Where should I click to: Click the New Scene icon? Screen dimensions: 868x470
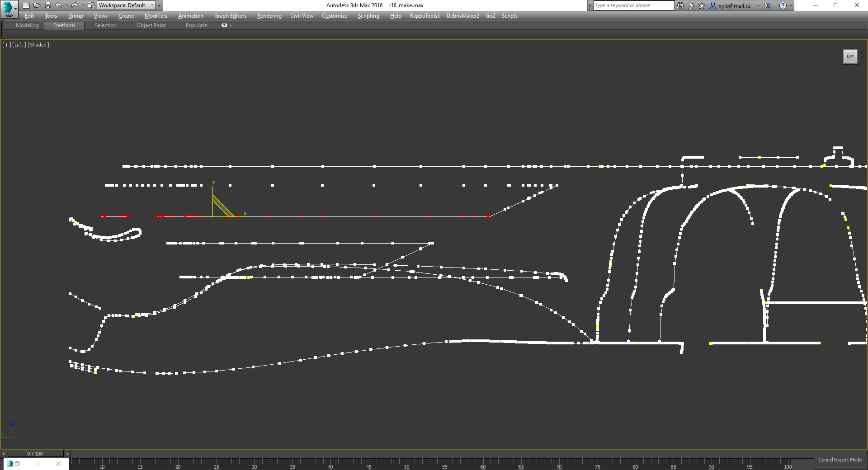click(26, 5)
